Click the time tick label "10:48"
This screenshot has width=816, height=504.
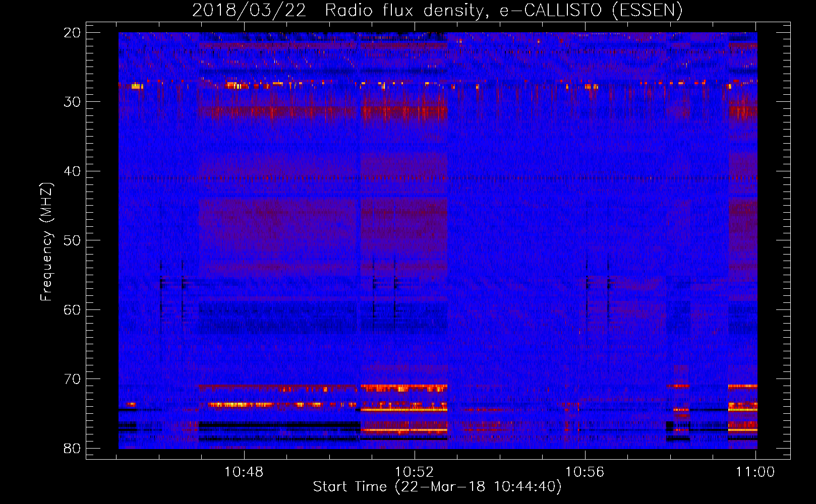click(x=244, y=472)
